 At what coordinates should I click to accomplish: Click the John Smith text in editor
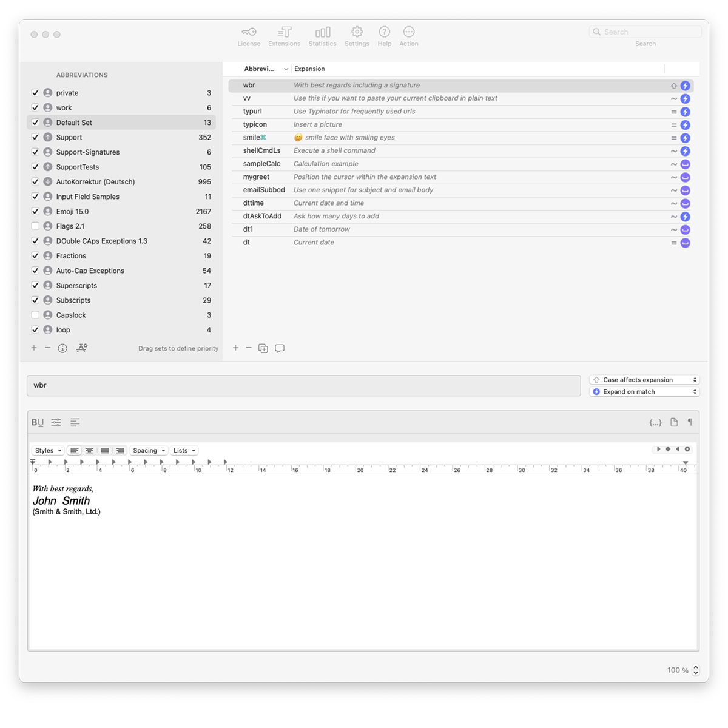tap(61, 500)
